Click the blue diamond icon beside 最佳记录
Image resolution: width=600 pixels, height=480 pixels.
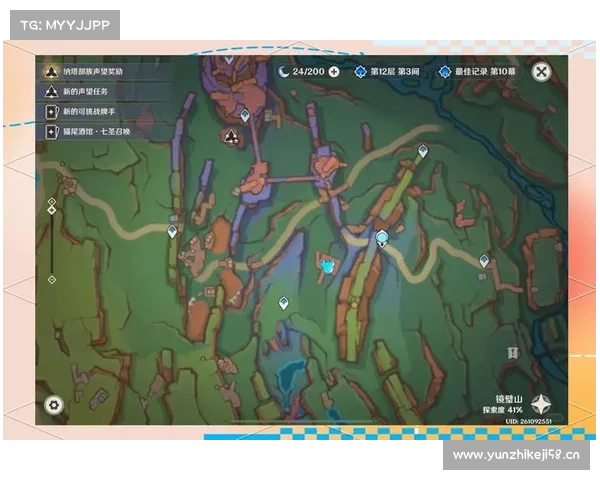[x=445, y=72]
